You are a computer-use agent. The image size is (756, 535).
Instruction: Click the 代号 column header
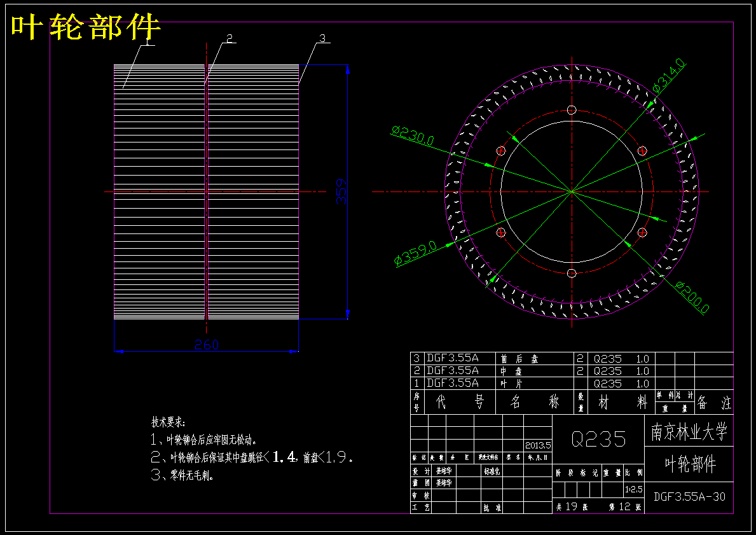[460, 402]
